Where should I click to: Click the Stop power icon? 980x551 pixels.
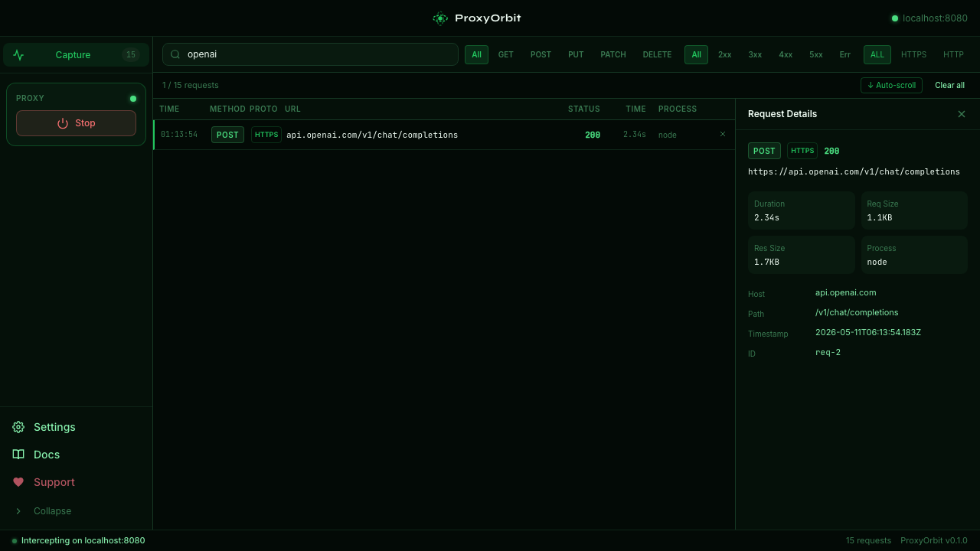(x=63, y=123)
